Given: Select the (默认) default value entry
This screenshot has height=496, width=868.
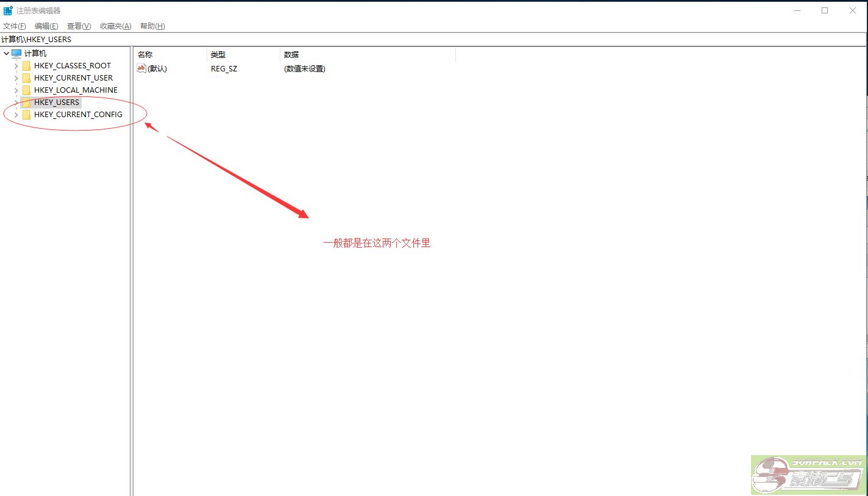Looking at the screenshot, I should pyautogui.click(x=157, y=69).
